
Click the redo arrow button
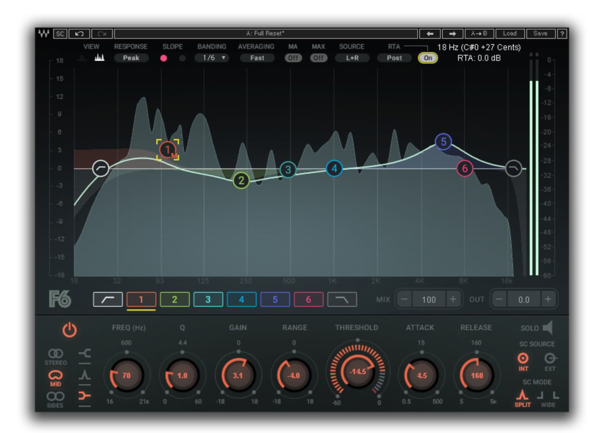tap(102, 34)
